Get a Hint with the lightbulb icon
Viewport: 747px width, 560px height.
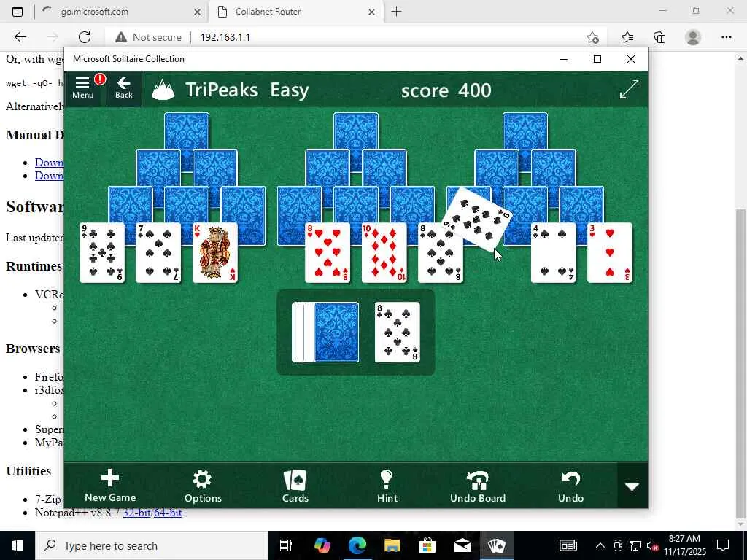coord(387,485)
